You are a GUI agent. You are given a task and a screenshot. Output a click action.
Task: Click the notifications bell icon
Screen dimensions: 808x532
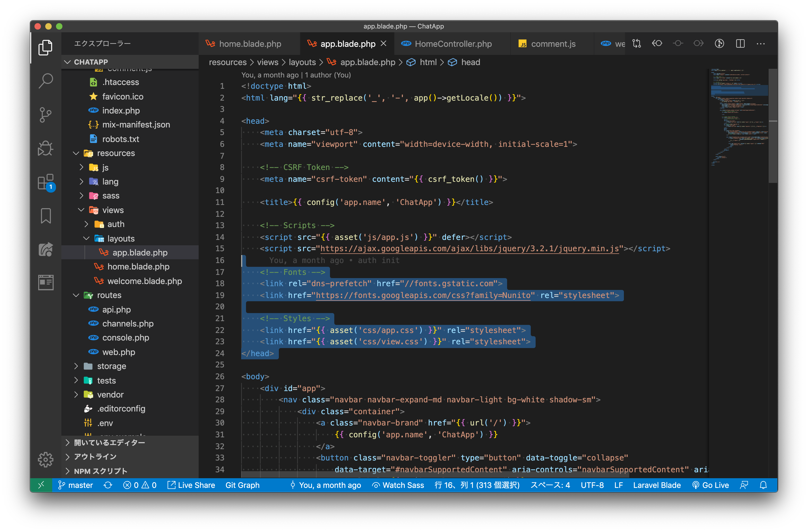763,485
